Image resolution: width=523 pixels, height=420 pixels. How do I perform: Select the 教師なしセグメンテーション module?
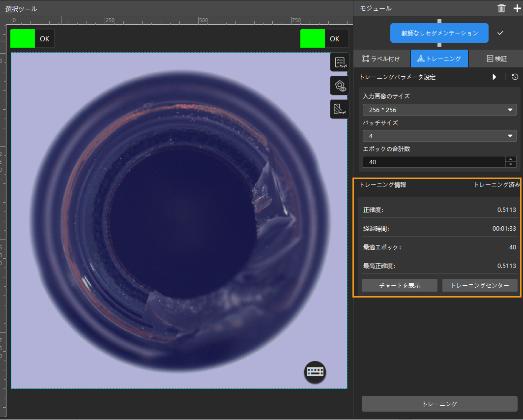click(439, 33)
